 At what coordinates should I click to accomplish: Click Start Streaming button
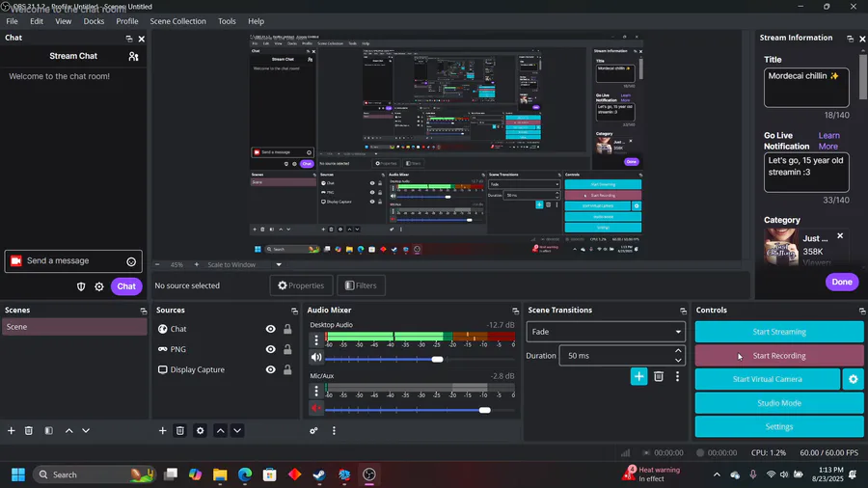coord(779,332)
